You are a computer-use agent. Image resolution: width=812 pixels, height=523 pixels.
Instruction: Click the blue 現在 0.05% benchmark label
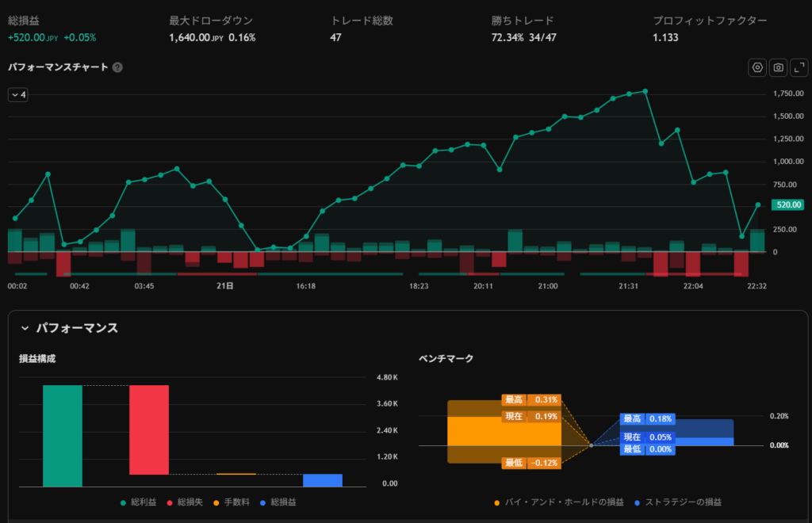pyautogui.click(x=647, y=437)
